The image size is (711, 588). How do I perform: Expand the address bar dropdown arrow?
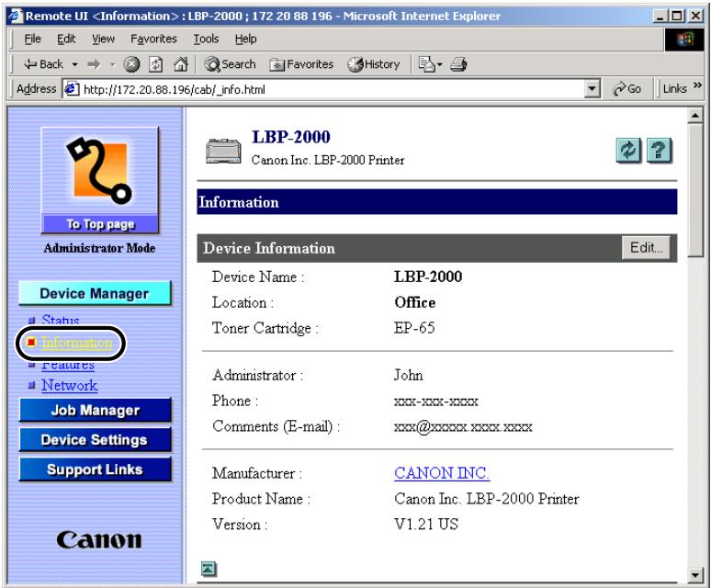point(592,89)
